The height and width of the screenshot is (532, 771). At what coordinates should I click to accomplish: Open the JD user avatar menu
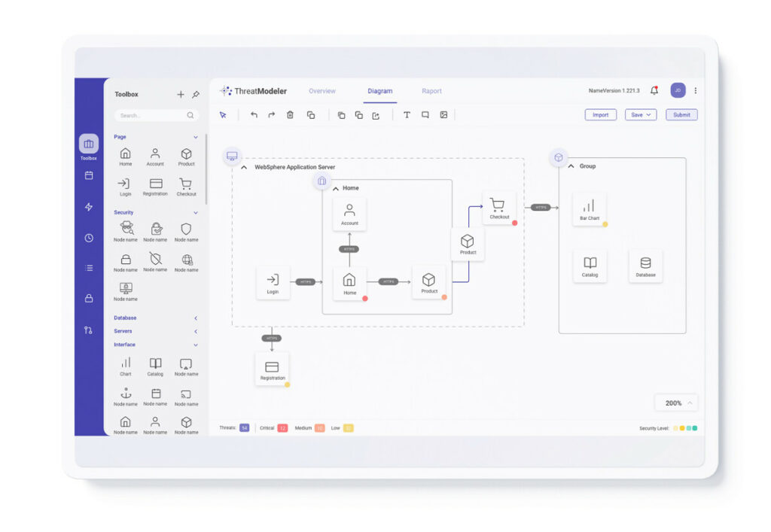point(678,90)
